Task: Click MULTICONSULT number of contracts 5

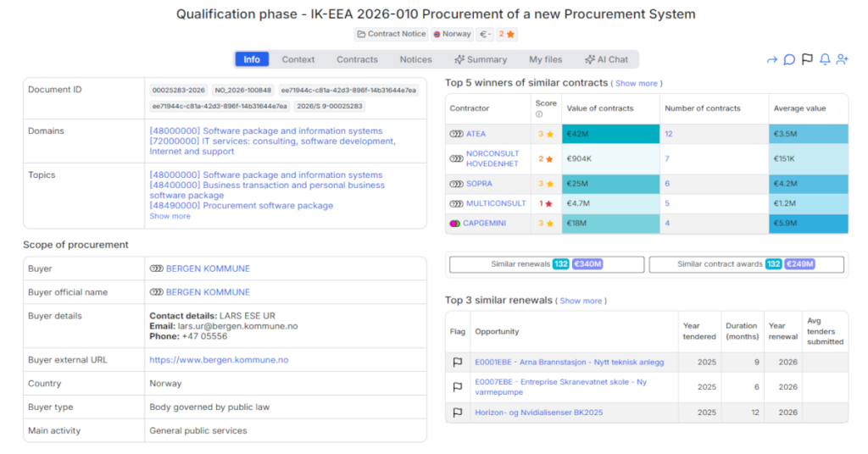Action: click(667, 203)
